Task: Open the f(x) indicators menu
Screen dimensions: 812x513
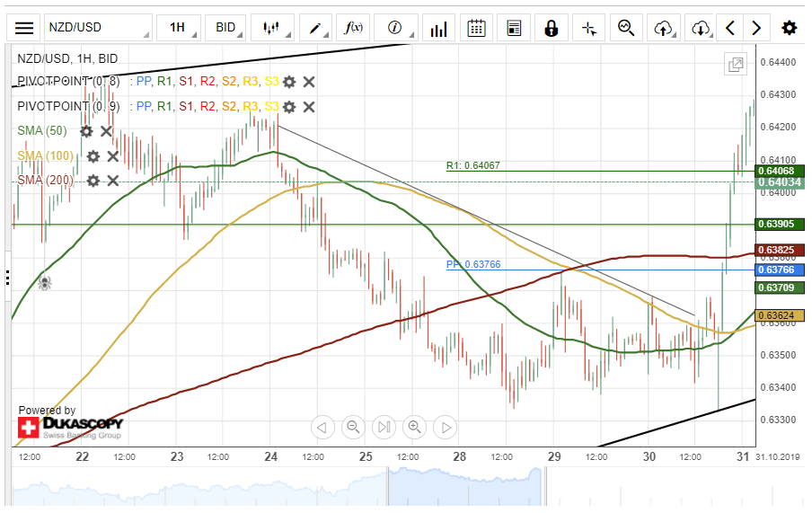Action: click(354, 28)
